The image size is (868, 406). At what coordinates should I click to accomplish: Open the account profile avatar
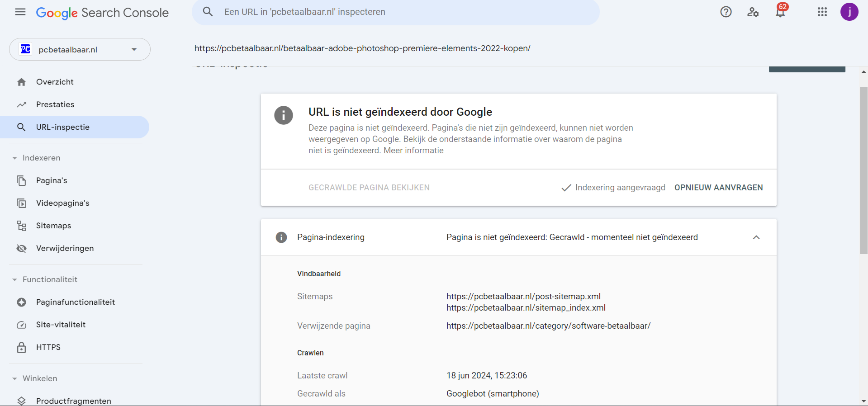pos(849,12)
